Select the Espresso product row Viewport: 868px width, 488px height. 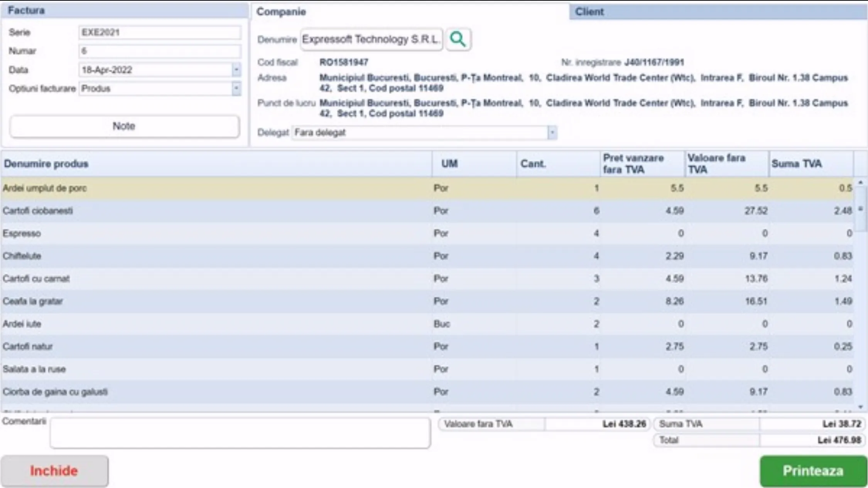click(x=427, y=233)
